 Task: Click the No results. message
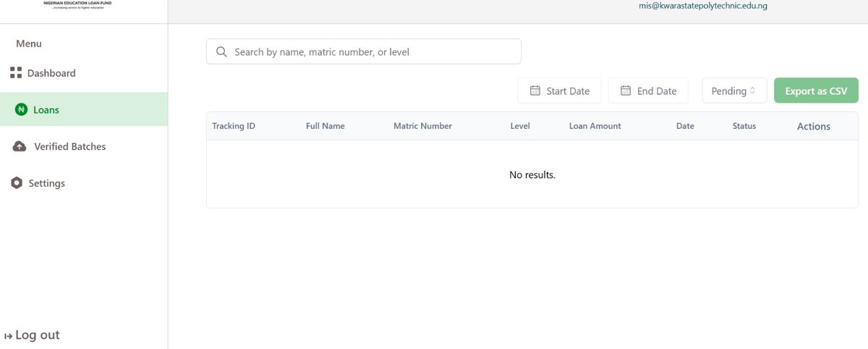tap(532, 174)
